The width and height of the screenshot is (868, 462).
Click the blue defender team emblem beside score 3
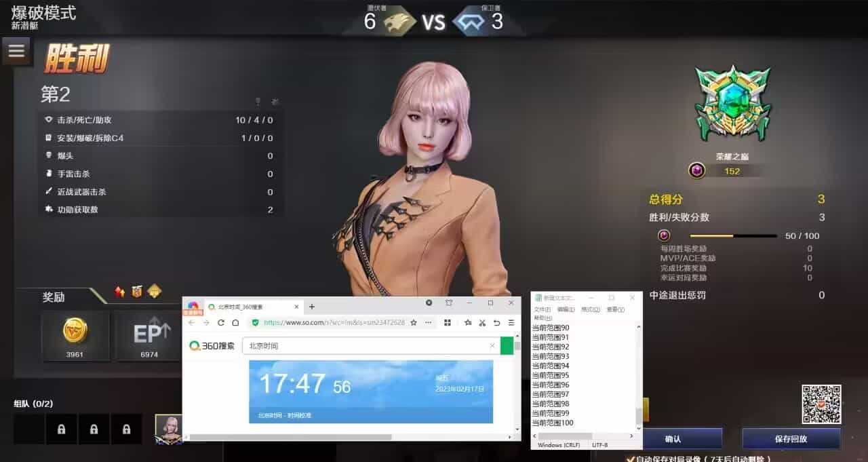click(469, 22)
